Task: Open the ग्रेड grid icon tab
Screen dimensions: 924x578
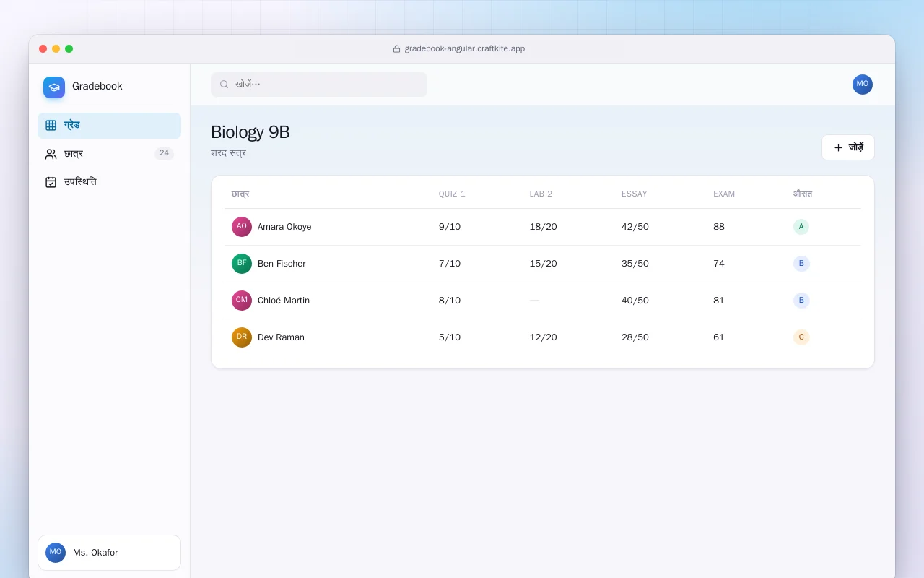Action: pyautogui.click(x=109, y=126)
